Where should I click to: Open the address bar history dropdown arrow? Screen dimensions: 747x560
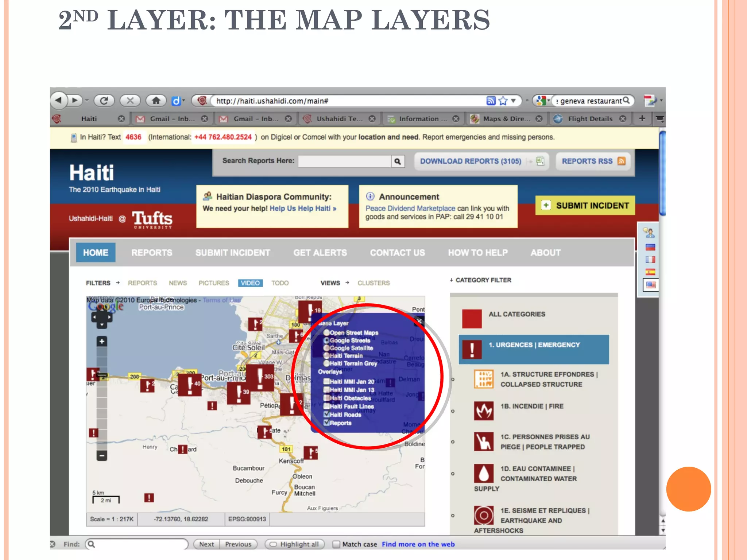tap(513, 101)
